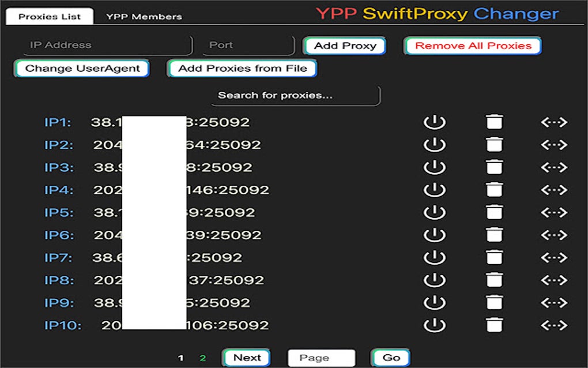
Task: Remove IP4 with its delete icon
Action: [x=495, y=189]
